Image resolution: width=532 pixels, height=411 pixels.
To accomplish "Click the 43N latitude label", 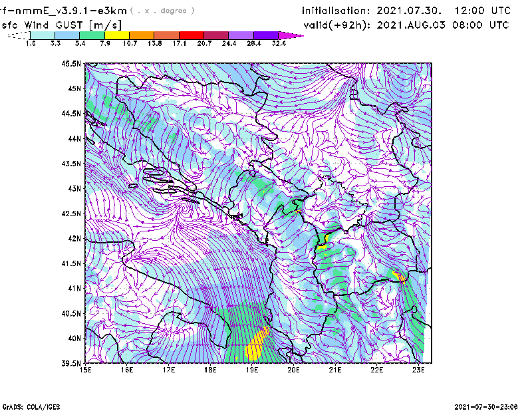I will click(74, 188).
